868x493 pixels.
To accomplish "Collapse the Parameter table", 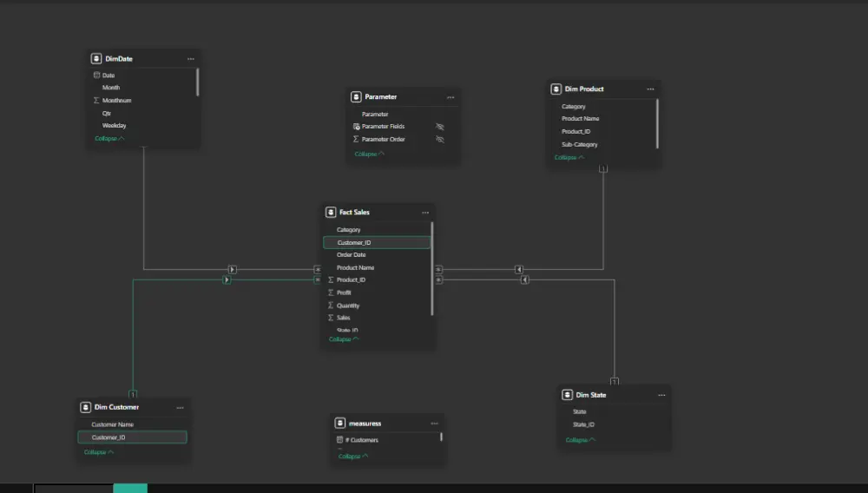I will pos(369,154).
